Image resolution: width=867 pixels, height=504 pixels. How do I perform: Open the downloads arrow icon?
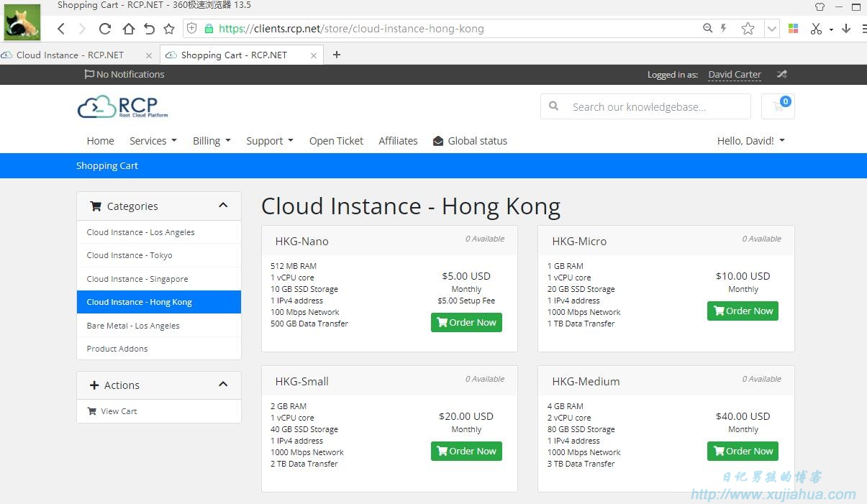click(846, 29)
